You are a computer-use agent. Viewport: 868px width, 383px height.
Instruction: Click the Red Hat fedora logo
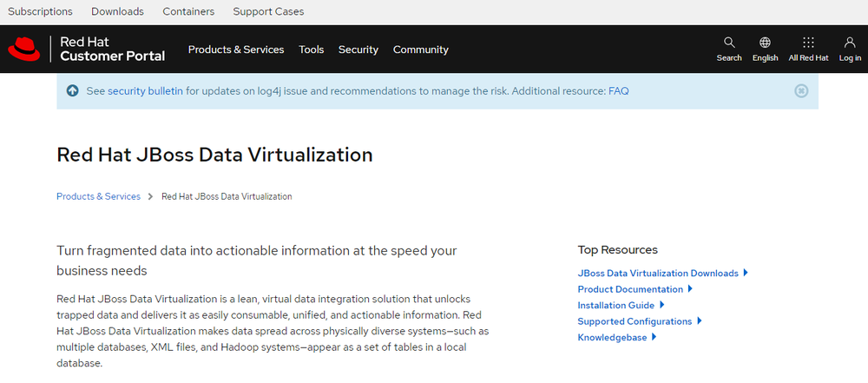click(x=23, y=49)
